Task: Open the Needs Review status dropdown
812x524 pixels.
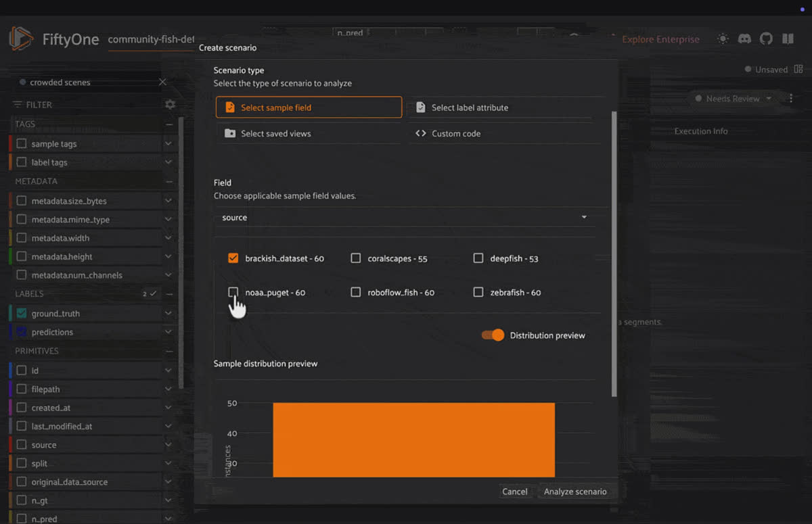Action: (x=734, y=99)
